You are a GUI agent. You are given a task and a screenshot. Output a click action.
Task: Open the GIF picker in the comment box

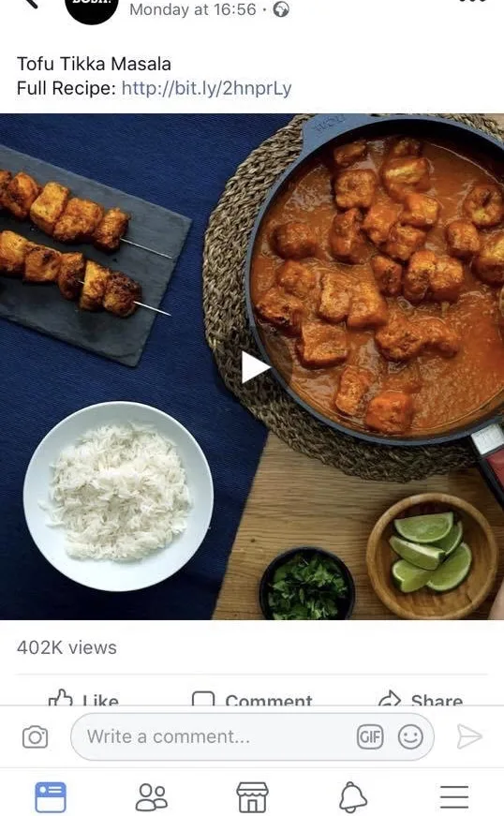pyautogui.click(x=370, y=736)
